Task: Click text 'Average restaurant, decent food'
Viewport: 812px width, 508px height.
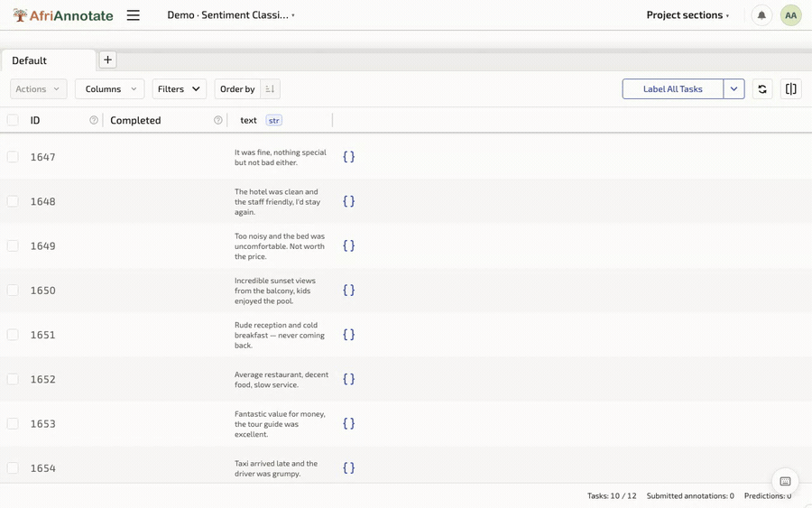Action: tap(281, 380)
